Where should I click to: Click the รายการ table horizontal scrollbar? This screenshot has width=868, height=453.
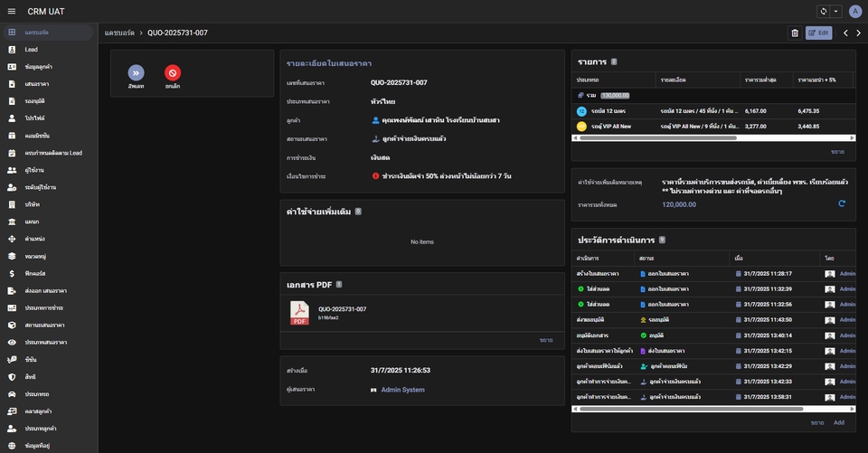(x=657, y=137)
